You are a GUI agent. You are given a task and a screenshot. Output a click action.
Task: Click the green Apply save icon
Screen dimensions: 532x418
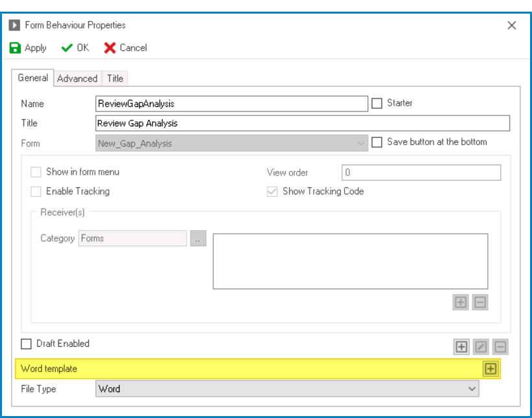click(x=15, y=48)
